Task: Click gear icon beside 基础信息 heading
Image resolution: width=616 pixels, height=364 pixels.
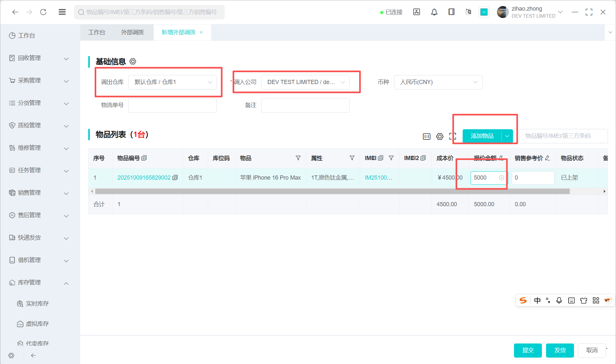Action: coord(133,61)
